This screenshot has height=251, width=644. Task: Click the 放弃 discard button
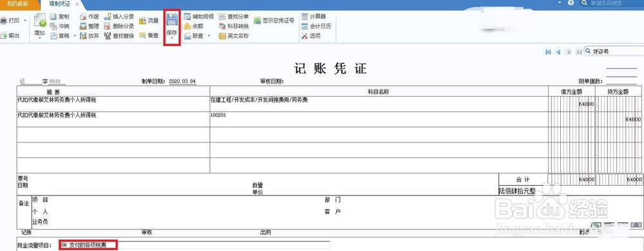tap(90, 35)
